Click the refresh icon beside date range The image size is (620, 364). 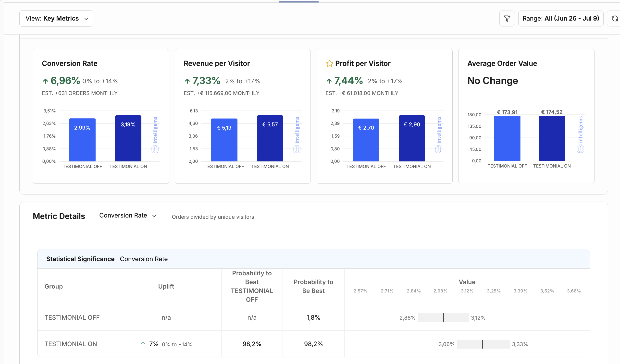(615, 18)
